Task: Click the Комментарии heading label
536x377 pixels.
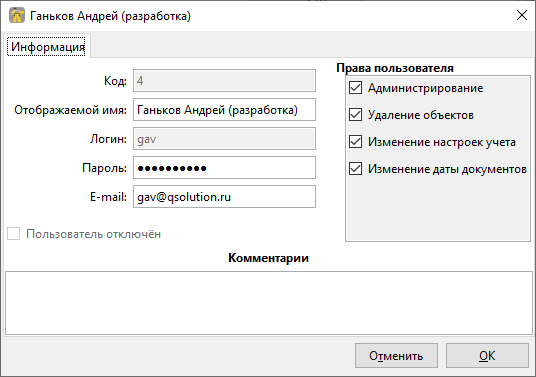Action: [x=268, y=258]
